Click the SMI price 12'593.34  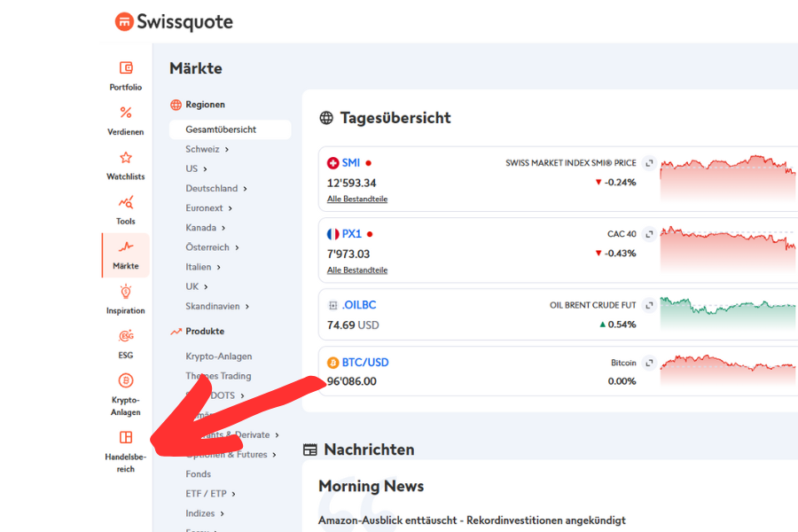352,183
